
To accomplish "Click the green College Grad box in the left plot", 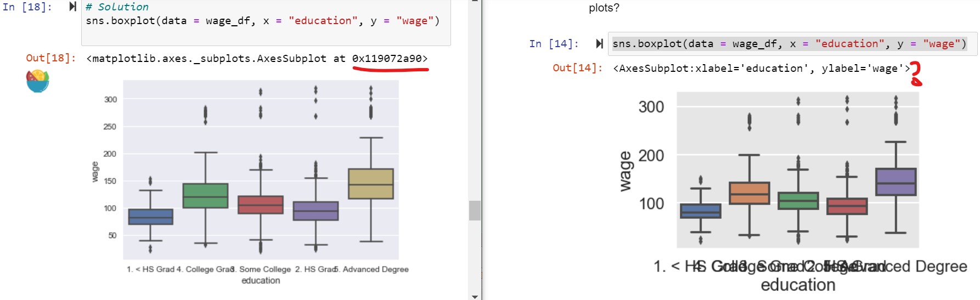I will click(x=205, y=196).
